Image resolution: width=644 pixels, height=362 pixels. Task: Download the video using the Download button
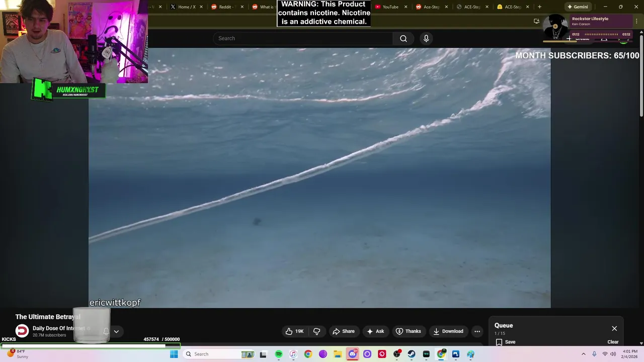pos(448,331)
